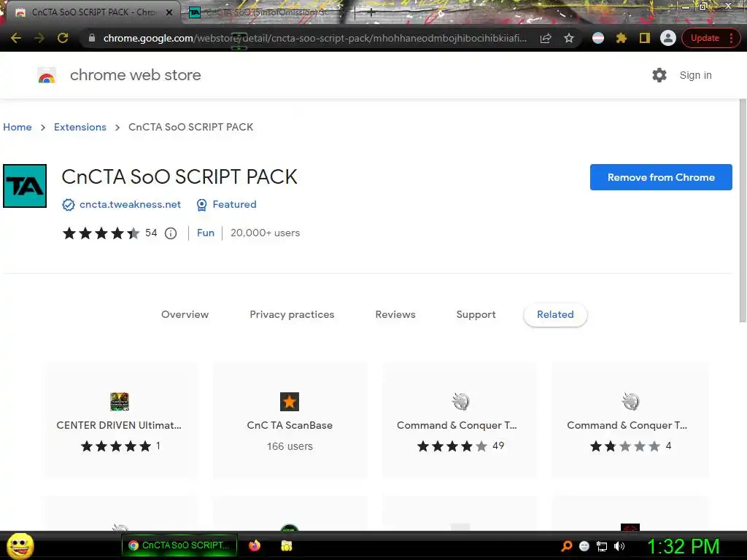Click the icon on the card with 4 ratings
747x560 pixels.
[x=630, y=402]
